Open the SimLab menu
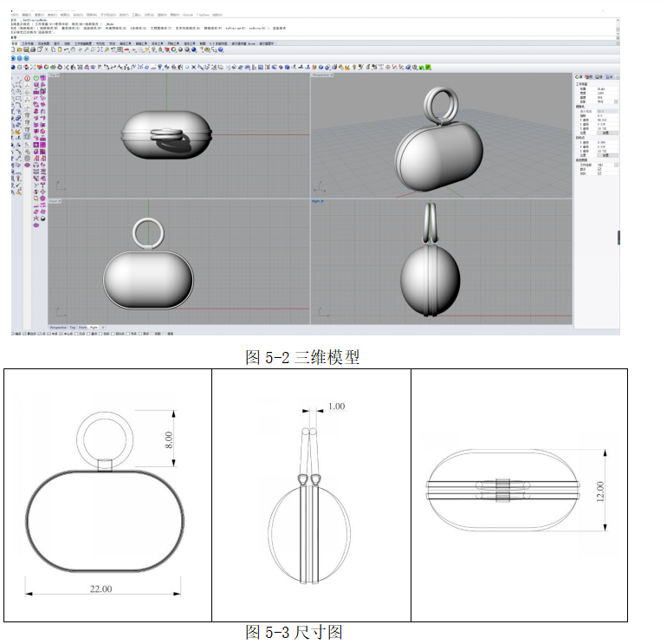The width and height of the screenshot is (667, 644). tap(188, 15)
